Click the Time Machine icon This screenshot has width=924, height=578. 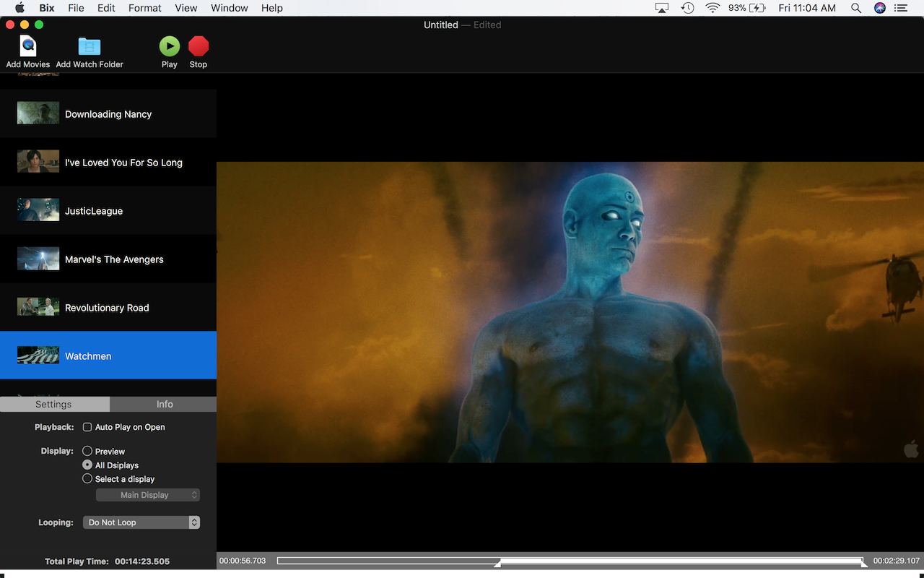[688, 8]
